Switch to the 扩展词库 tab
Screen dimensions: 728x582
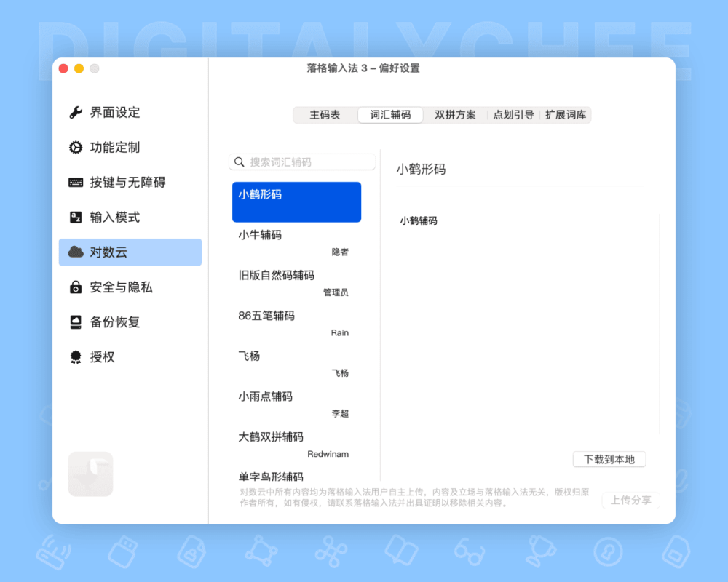point(566,115)
